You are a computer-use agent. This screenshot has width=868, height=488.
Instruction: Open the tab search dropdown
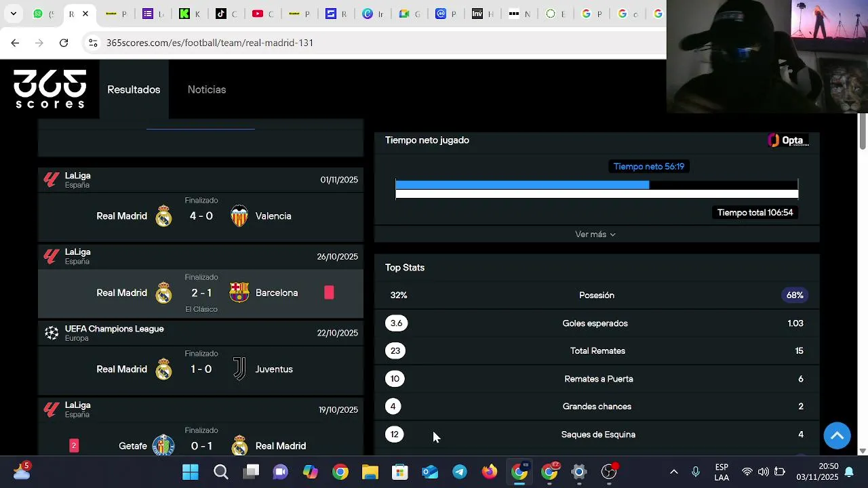[x=13, y=14]
